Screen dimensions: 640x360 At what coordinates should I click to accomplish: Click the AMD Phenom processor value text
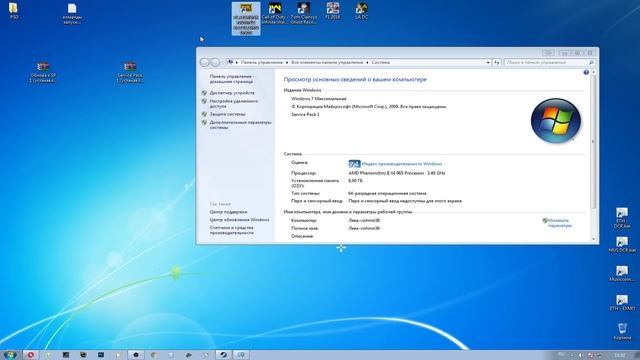pos(397,173)
